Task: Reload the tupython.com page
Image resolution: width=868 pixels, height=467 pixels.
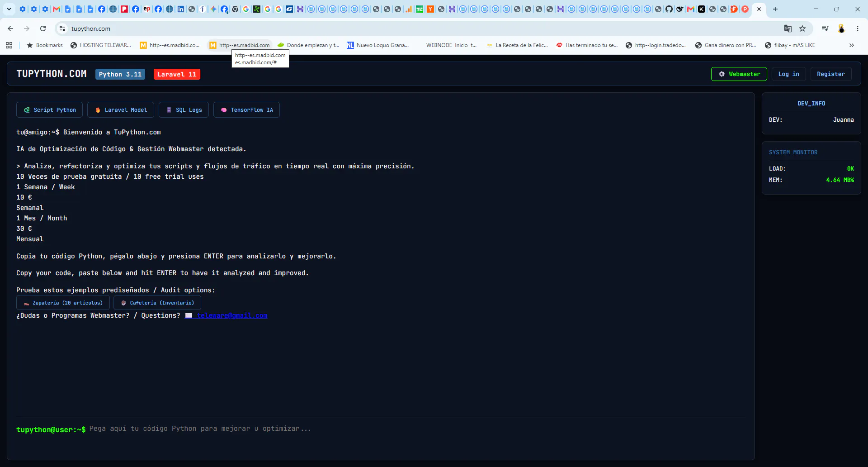Action: click(x=43, y=29)
